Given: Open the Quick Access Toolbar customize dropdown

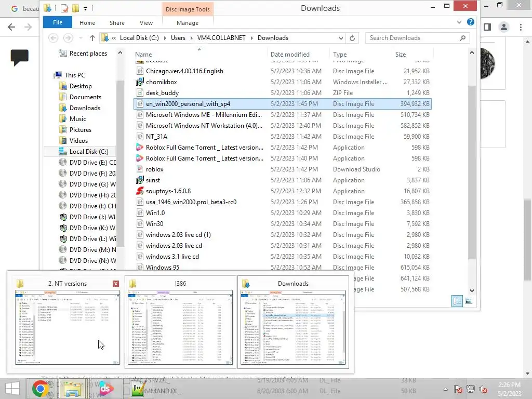Looking at the screenshot, I should tap(86, 8).
